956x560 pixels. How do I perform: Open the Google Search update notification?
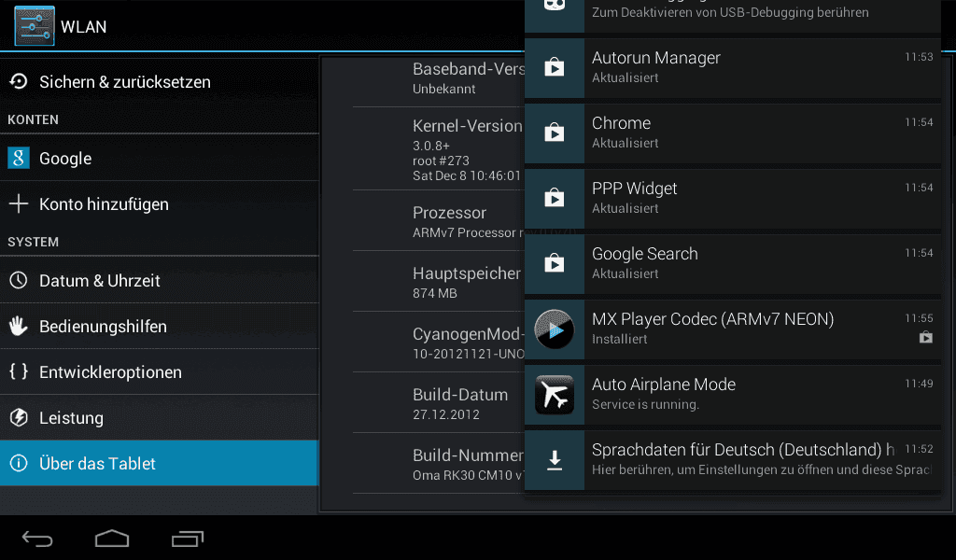pos(732,263)
